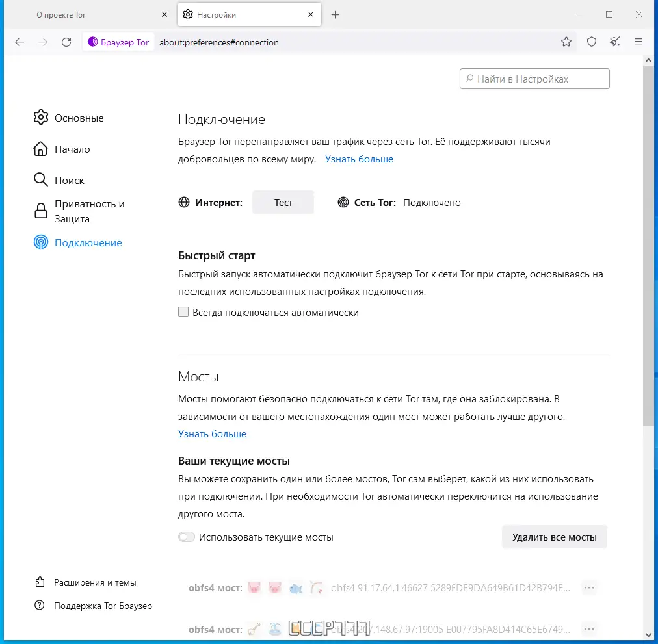
Task: Click the Удалить все мосты button
Action: (x=555, y=537)
